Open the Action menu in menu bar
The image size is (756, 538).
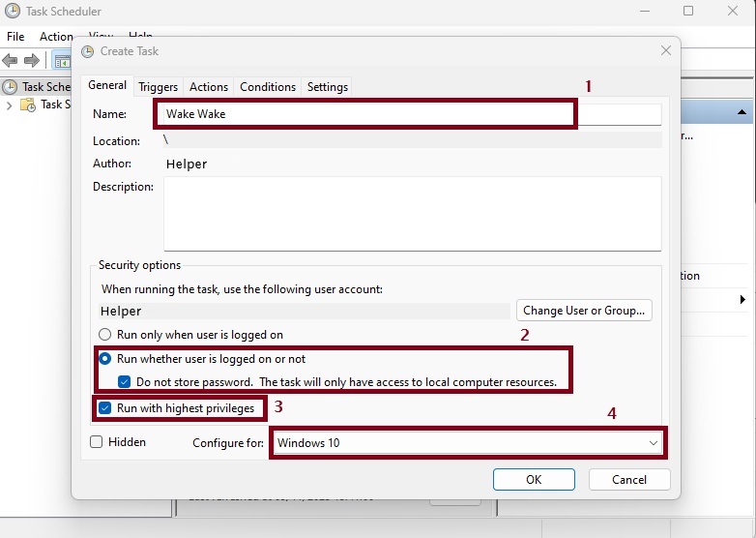point(56,37)
